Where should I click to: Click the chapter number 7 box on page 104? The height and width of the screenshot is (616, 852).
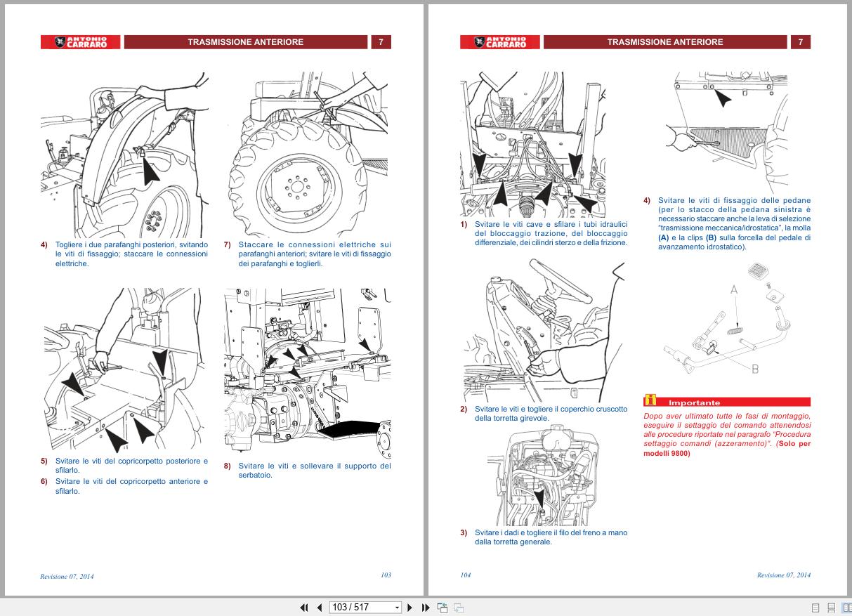(801, 42)
